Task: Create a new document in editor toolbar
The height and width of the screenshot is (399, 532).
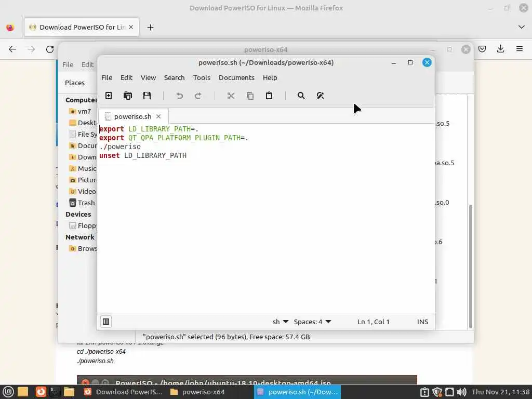Action: pos(109,96)
